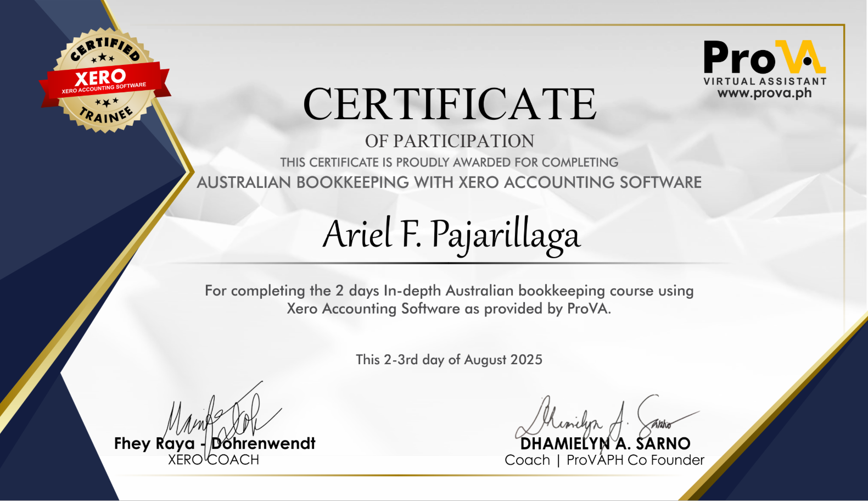Click the line 'Xero Accounting Software as provided by ProVA.'
Viewport: 868px width, 501px height.
pos(449,309)
